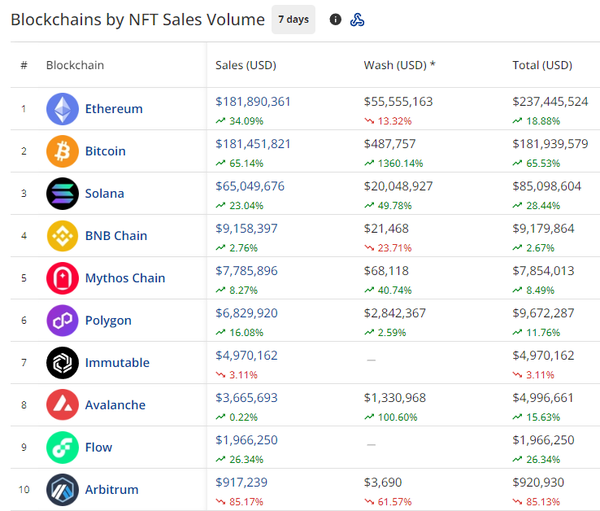
Task: Click the Ethereum logo icon
Action: [x=62, y=109]
